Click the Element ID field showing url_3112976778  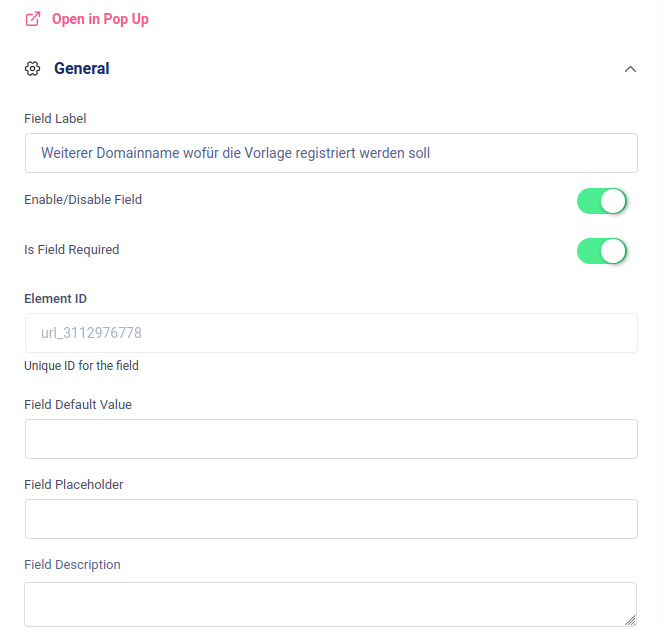[x=330, y=333]
